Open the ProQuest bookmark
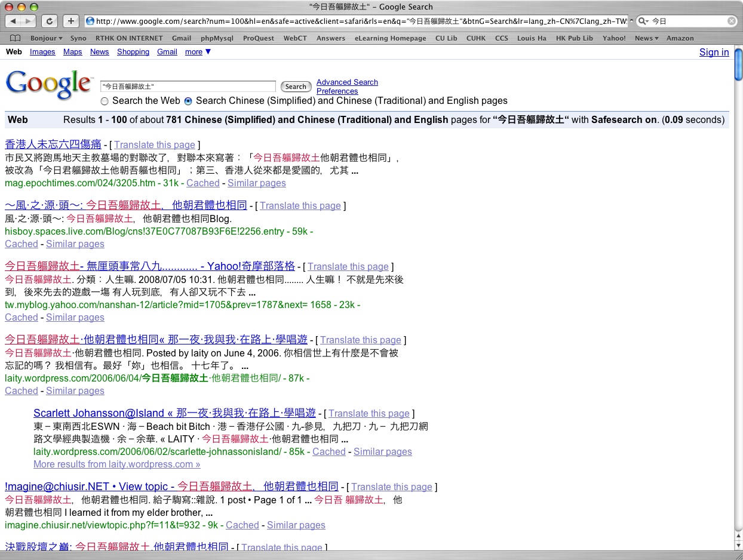 click(259, 38)
